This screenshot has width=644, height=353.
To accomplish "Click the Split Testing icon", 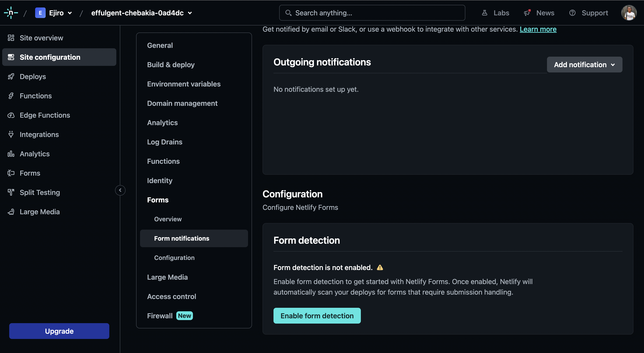I will [x=11, y=192].
